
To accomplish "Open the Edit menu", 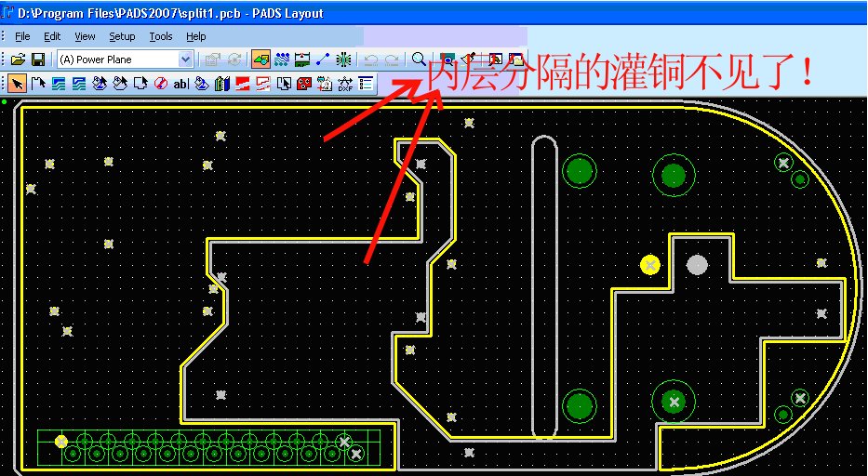I will (x=52, y=36).
